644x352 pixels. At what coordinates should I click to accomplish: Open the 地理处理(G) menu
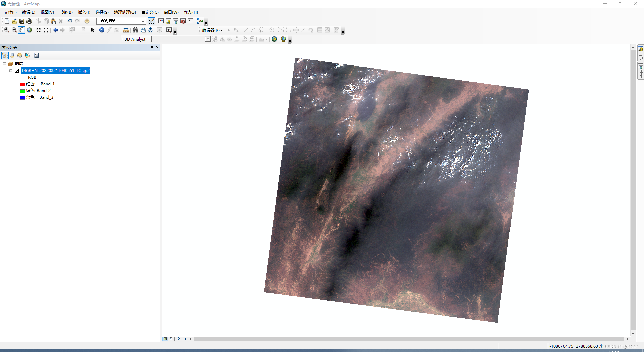click(x=125, y=12)
